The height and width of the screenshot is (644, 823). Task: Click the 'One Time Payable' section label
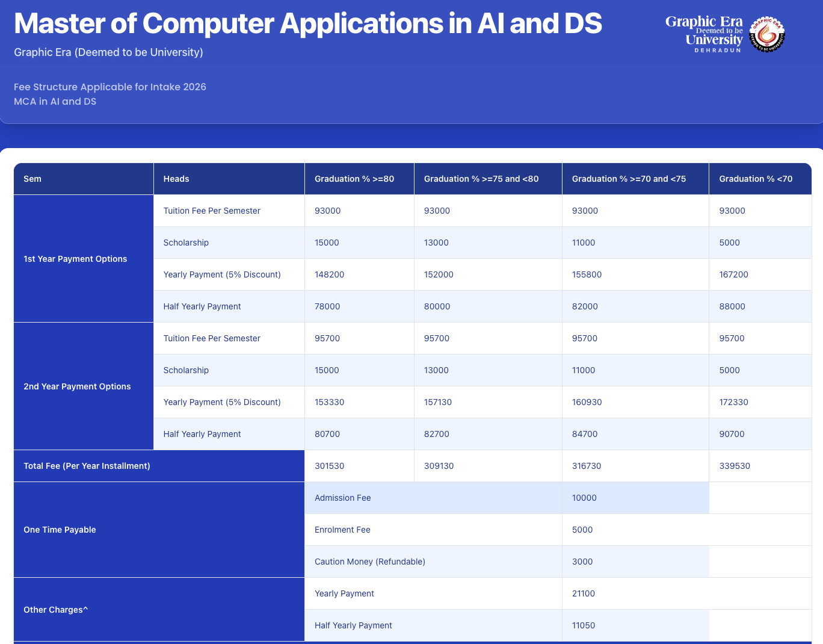click(x=60, y=530)
